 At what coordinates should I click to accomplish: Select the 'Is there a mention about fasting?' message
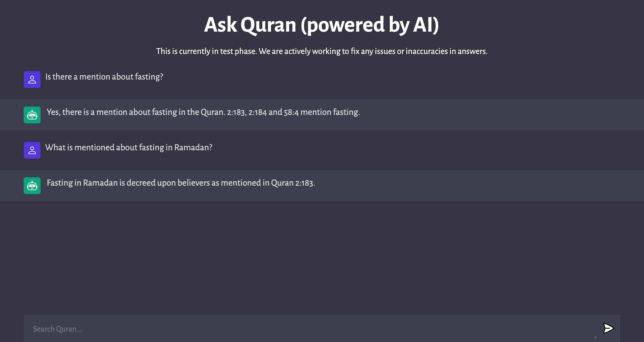104,77
